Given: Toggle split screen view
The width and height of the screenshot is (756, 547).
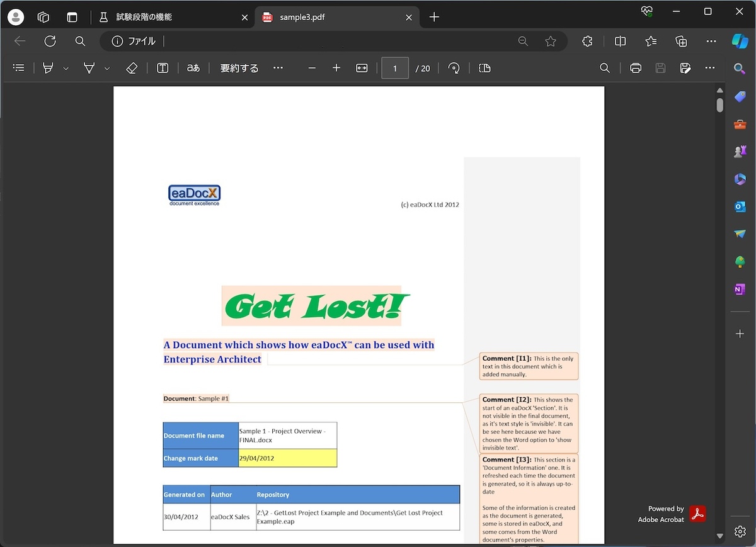Looking at the screenshot, I should coord(620,41).
